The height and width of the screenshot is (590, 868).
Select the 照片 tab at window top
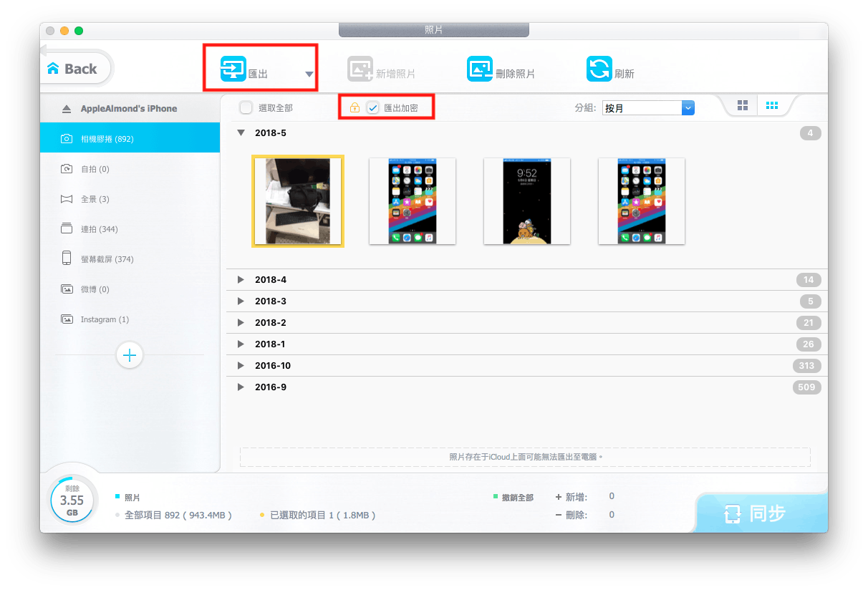(433, 29)
